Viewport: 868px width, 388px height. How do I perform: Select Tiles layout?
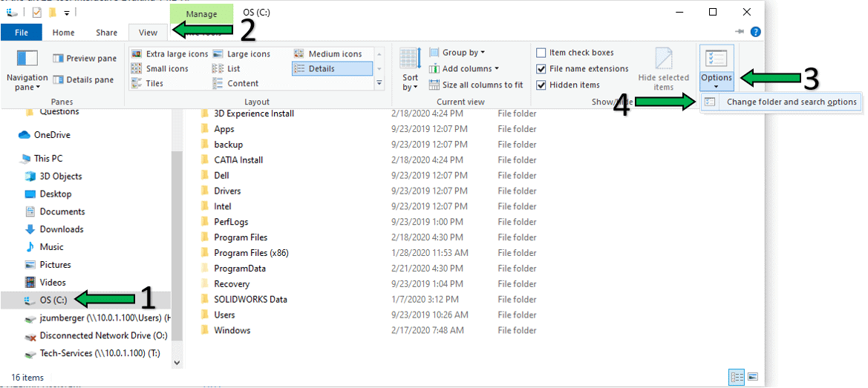[147, 83]
